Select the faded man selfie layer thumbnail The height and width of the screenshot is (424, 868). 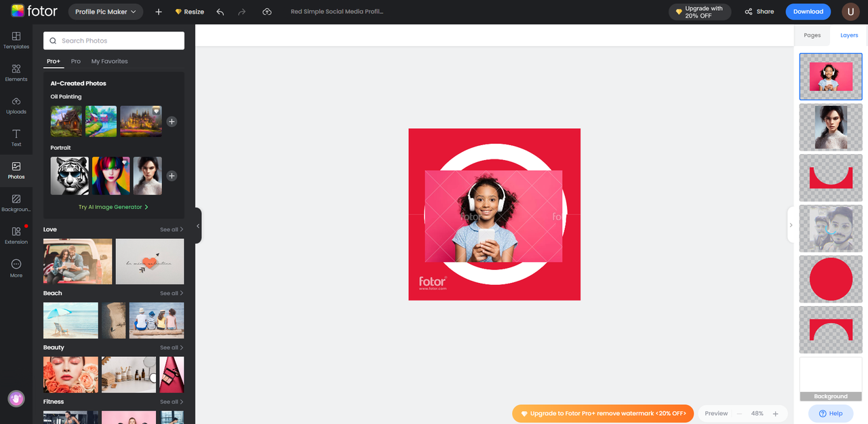click(x=831, y=228)
